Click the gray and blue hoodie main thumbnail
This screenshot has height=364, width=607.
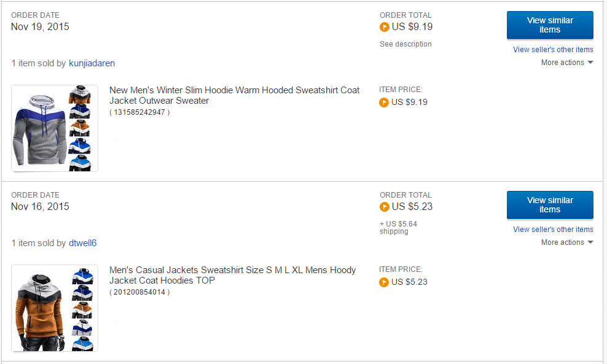[41, 129]
